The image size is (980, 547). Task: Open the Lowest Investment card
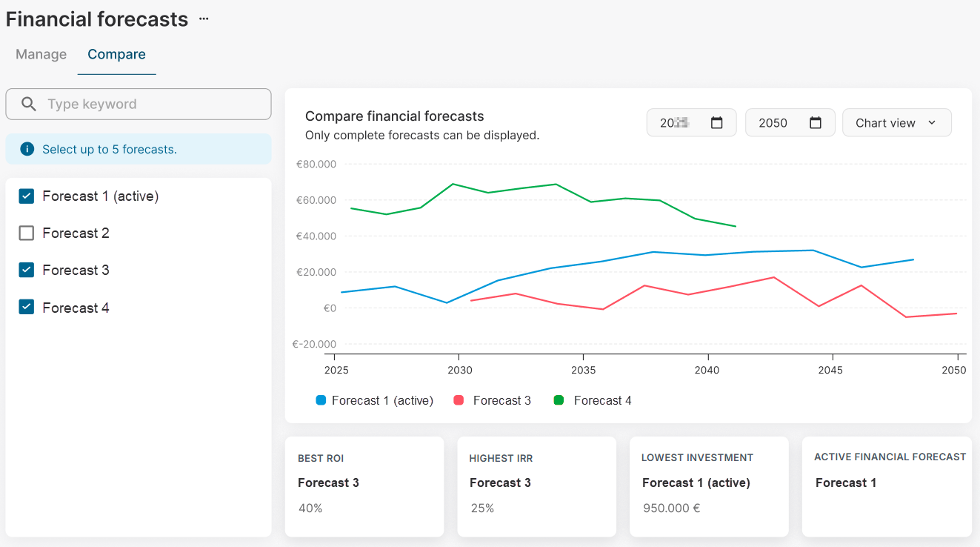(708, 486)
